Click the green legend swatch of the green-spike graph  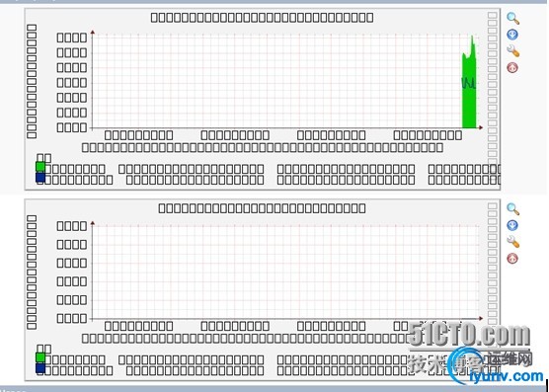[x=40, y=167]
